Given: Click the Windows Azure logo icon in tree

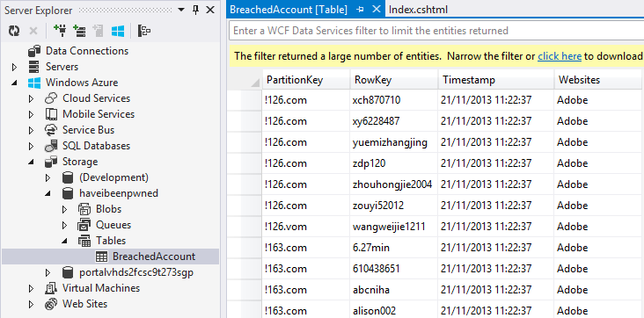Looking at the screenshot, I should pyautogui.click(x=34, y=83).
